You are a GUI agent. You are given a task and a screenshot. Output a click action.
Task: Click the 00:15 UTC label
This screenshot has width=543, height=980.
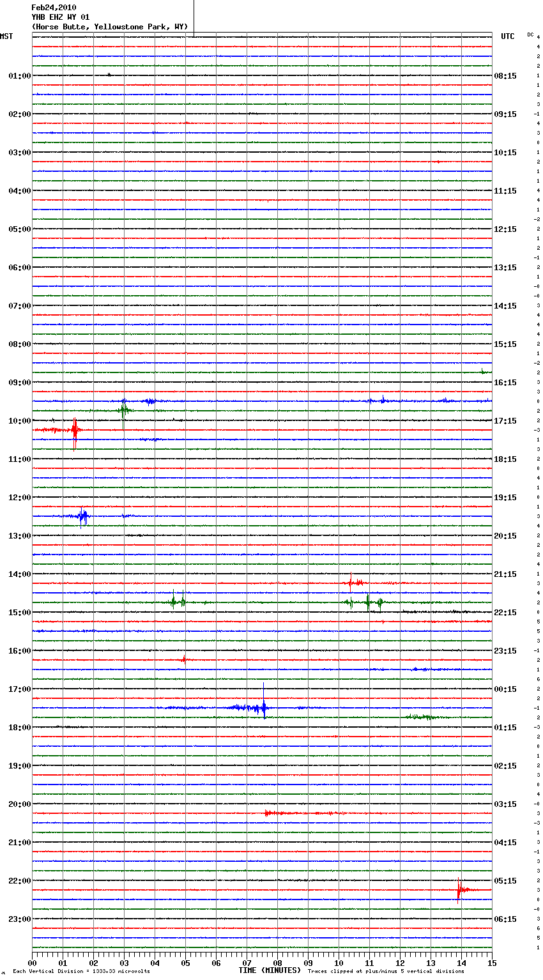(x=505, y=689)
